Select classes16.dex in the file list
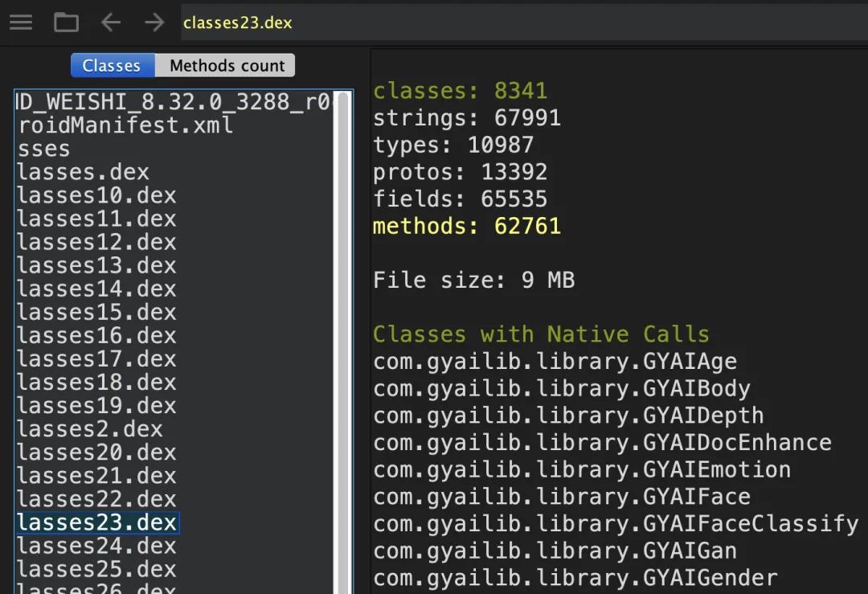 [96, 335]
